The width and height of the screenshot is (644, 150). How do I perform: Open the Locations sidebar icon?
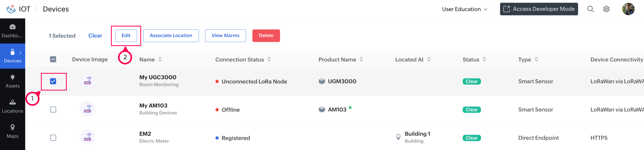tap(13, 102)
